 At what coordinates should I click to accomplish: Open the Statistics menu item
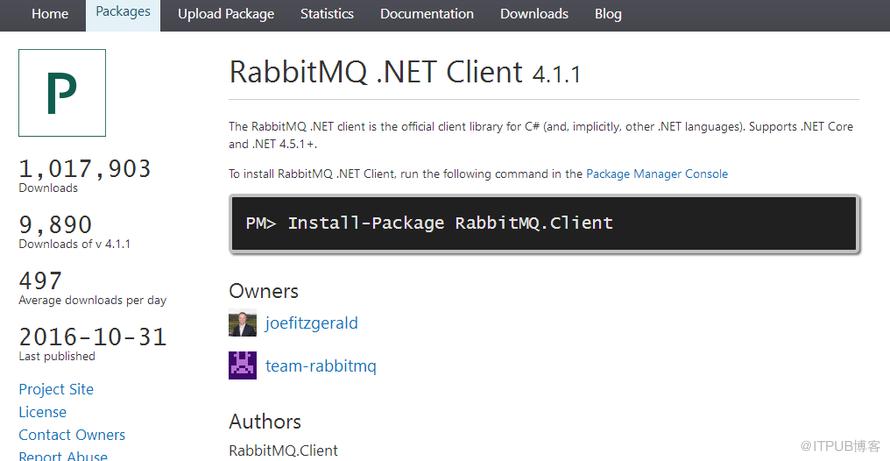pos(327,14)
